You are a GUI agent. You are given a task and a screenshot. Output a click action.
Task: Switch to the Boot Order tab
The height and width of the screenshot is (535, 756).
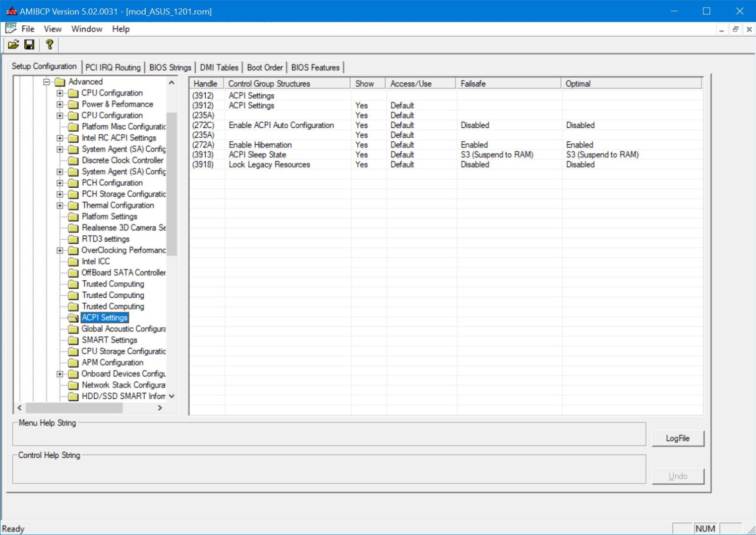(x=265, y=67)
